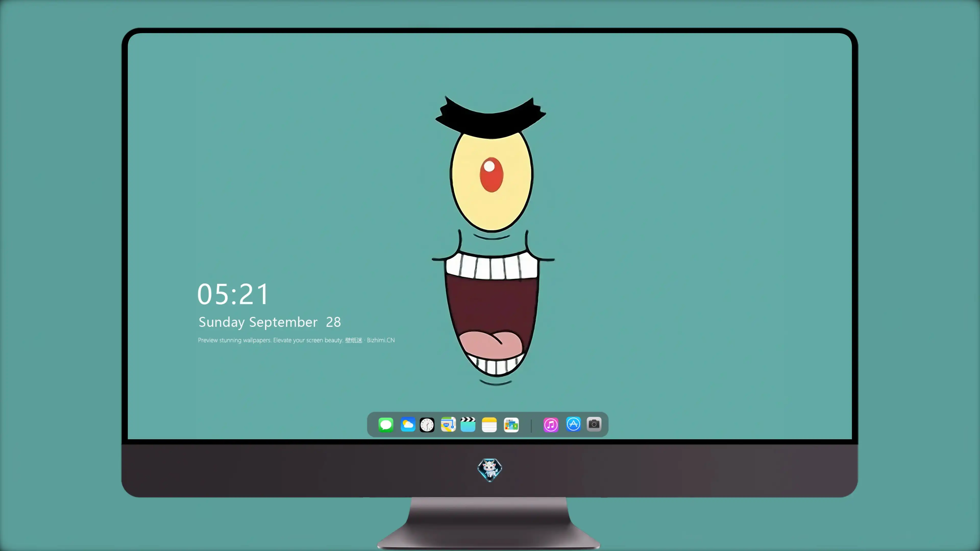
Task: Open the photo collage wallpapers app icon
Action: [511, 425]
